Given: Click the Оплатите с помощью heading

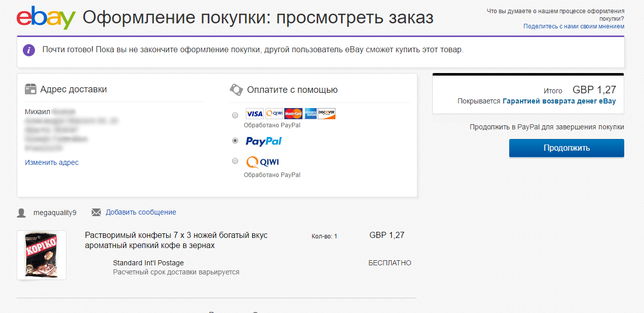Looking at the screenshot, I should (292, 90).
